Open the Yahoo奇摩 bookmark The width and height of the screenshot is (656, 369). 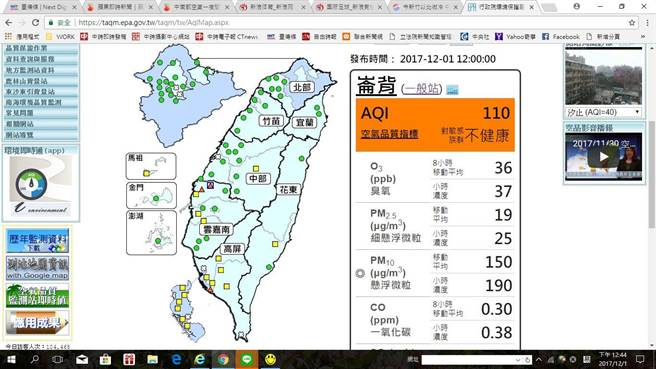[515, 37]
